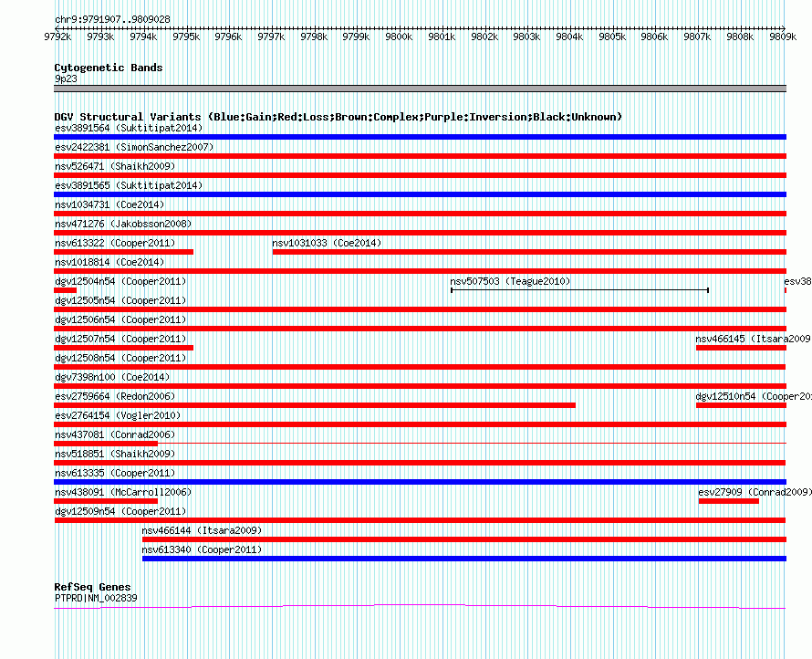This screenshot has width=812, height=659.
Task: Select the 9797k ruler position label
Action: [271, 37]
